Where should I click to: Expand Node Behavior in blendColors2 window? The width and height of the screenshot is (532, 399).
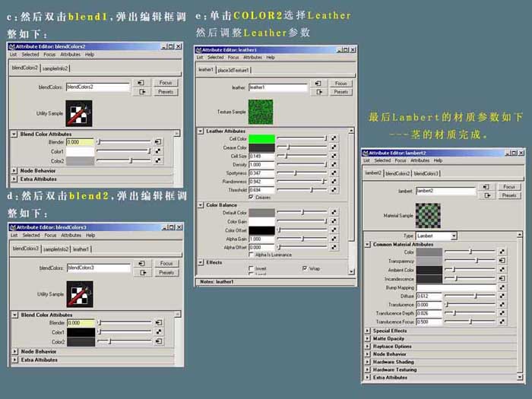14,171
